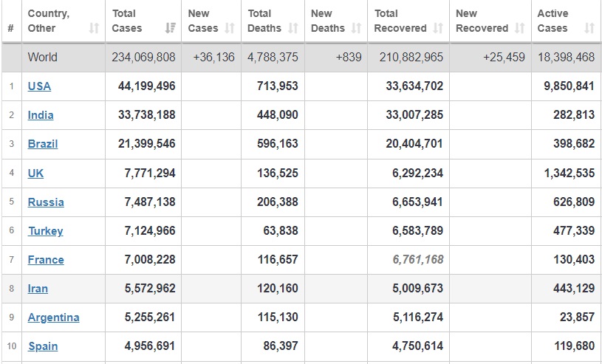Open the Argentina link
Image resolution: width=602 pixels, height=364 pixels.
(x=53, y=317)
